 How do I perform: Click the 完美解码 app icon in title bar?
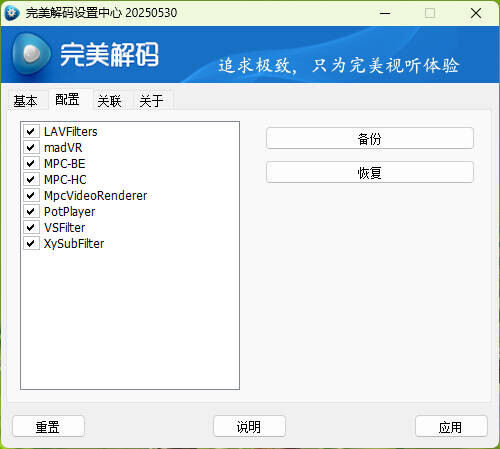coord(12,13)
